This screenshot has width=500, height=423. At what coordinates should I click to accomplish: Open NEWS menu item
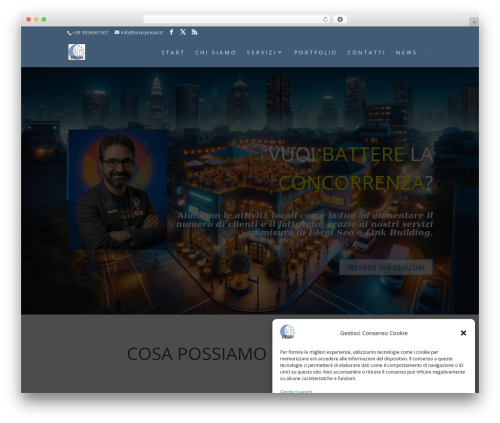(406, 52)
